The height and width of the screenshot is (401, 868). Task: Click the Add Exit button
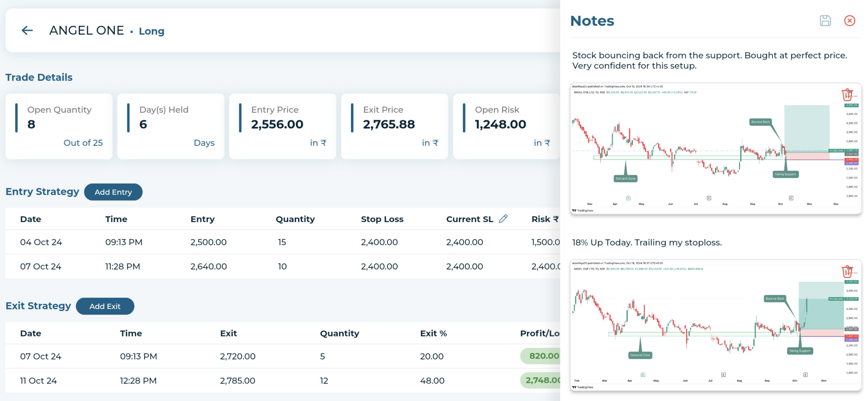pyautogui.click(x=105, y=306)
